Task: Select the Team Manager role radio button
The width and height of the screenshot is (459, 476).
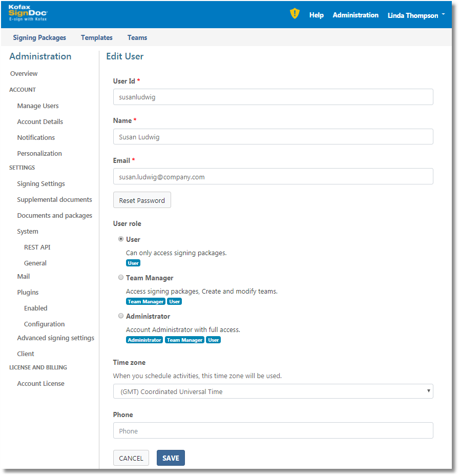Action: [121, 277]
